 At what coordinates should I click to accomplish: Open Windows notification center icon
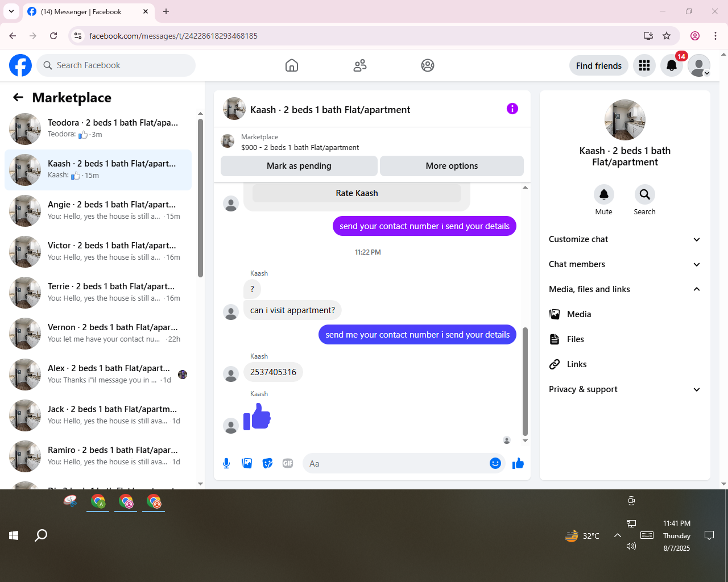[x=709, y=535]
